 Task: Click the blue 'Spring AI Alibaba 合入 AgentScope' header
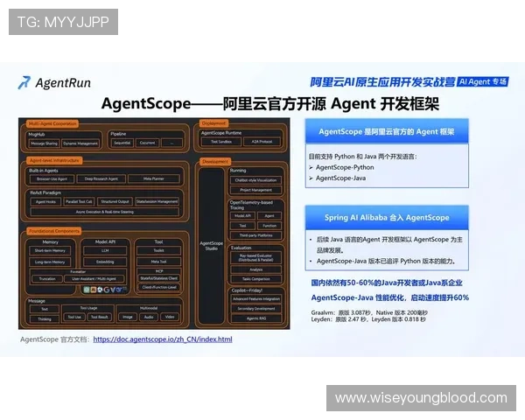pyautogui.click(x=387, y=218)
